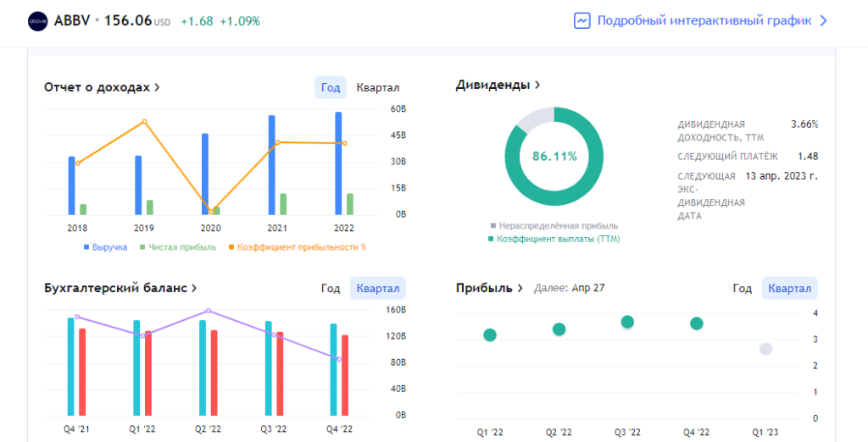The width and height of the screenshot is (868, 442).
Task: Click the 2021 blue revenue bar
Action: coord(272,165)
